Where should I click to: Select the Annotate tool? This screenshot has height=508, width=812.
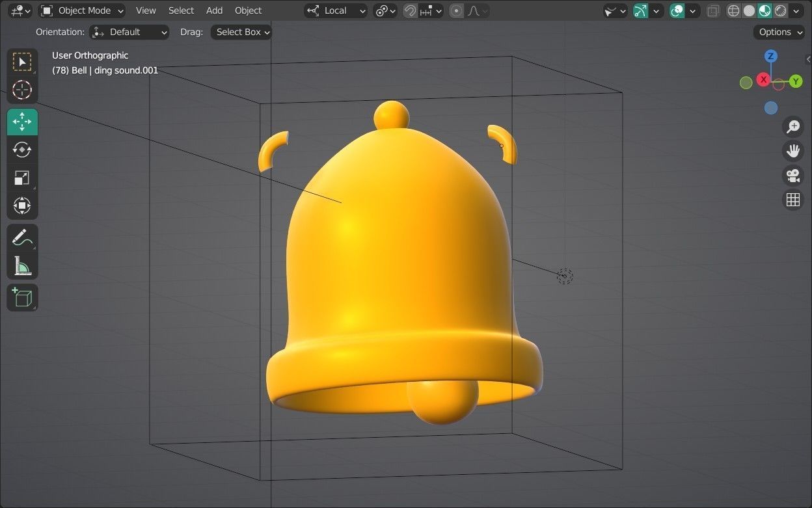pyautogui.click(x=22, y=237)
